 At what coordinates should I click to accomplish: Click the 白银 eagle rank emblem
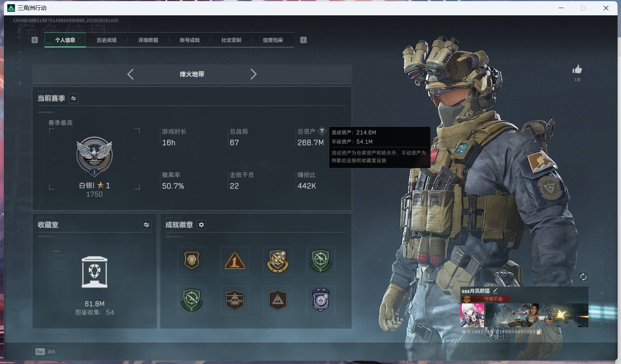click(x=94, y=156)
